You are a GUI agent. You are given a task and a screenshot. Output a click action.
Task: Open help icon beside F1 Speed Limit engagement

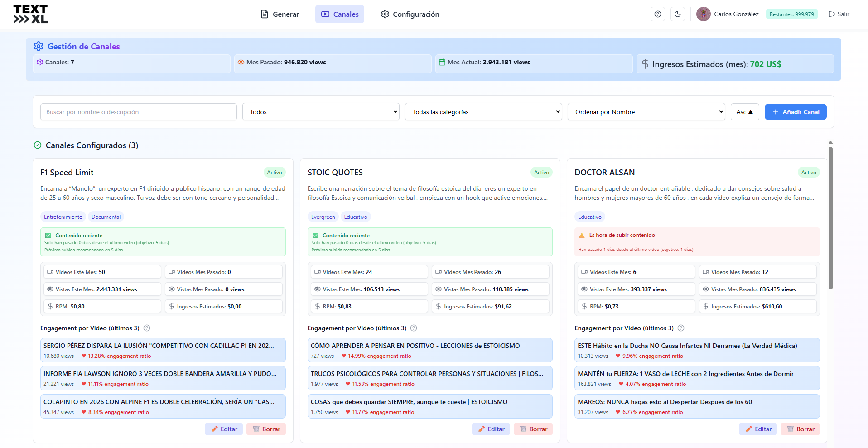(x=147, y=328)
